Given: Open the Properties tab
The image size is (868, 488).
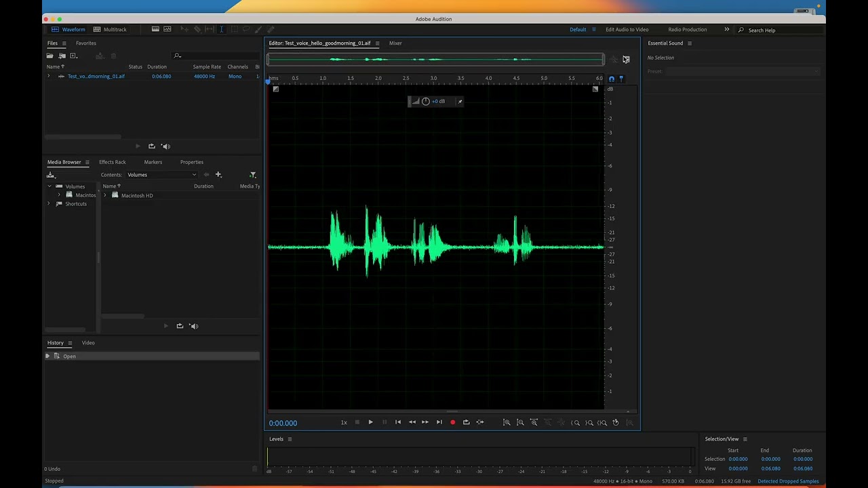Looking at the screenshot, I should point(192,162).
